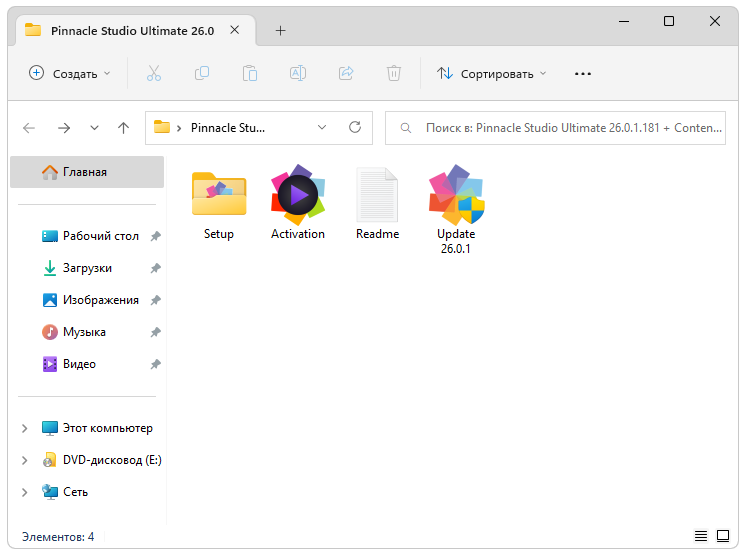741x558 pixels.
Task: Select Сеть in the sidebar
Action: [x=65, y=492]
